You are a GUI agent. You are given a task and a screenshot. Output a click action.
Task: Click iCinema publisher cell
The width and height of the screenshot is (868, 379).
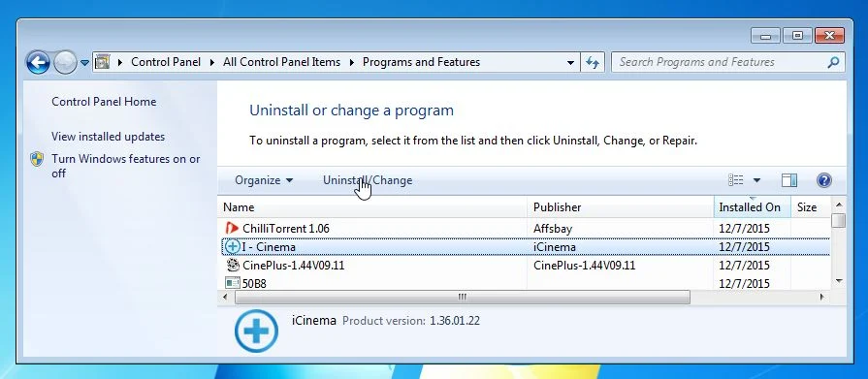click(x=555, y=247)
